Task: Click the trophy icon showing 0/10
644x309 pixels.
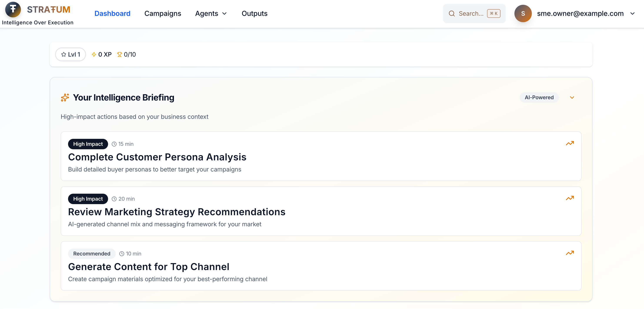Action: click(120, 54)
